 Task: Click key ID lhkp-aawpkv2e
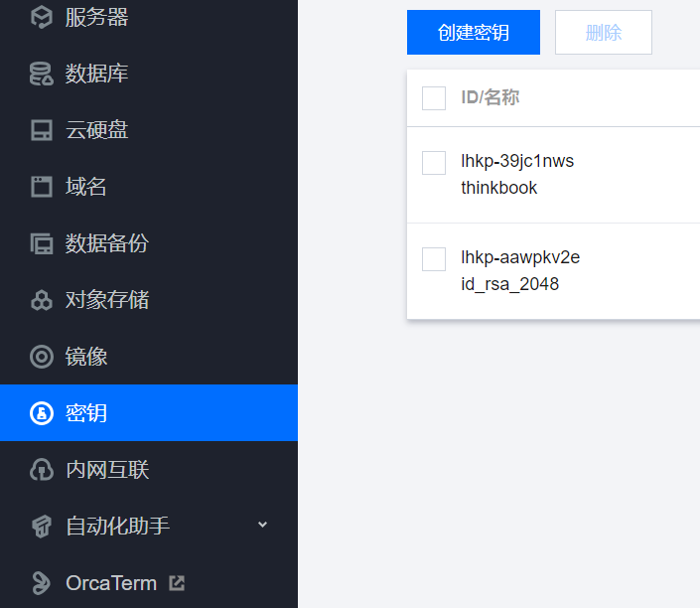(520, 257)
